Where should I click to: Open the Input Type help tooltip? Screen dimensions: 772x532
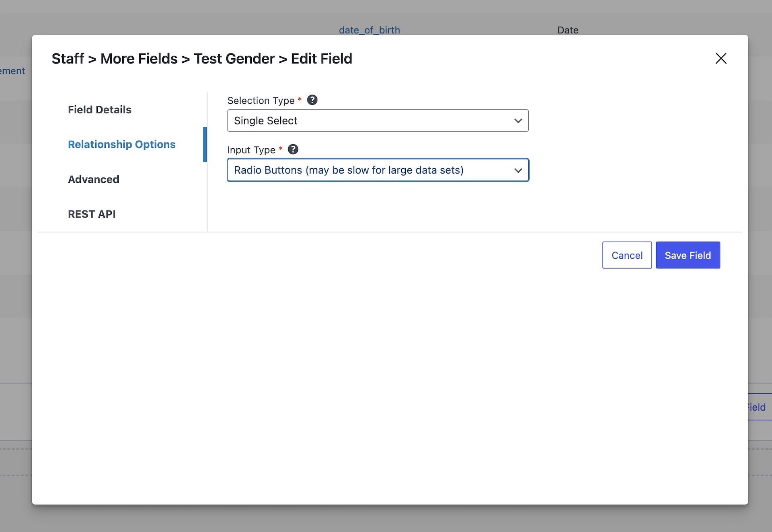pyautogui.click(x=293, y=149)
